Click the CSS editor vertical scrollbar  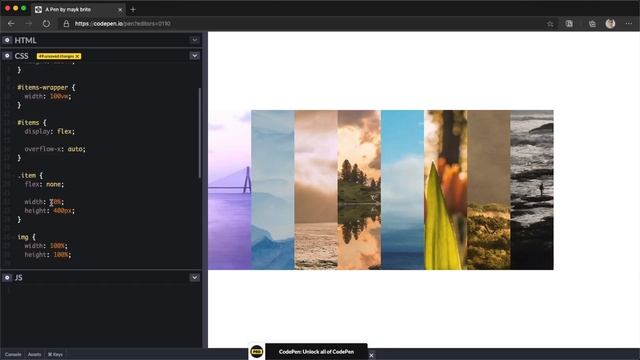coord(200,133)
